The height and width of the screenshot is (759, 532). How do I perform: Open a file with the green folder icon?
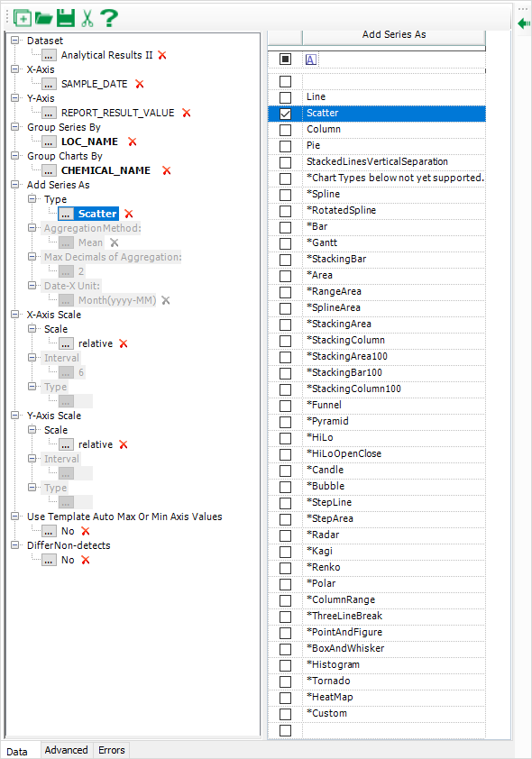(43, 18)
